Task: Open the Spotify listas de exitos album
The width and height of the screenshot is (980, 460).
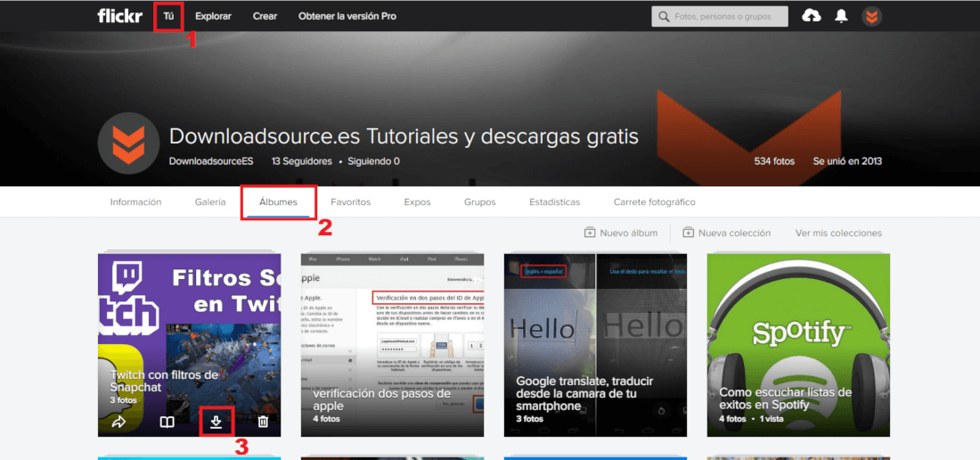Action: (x=799, y=345)
